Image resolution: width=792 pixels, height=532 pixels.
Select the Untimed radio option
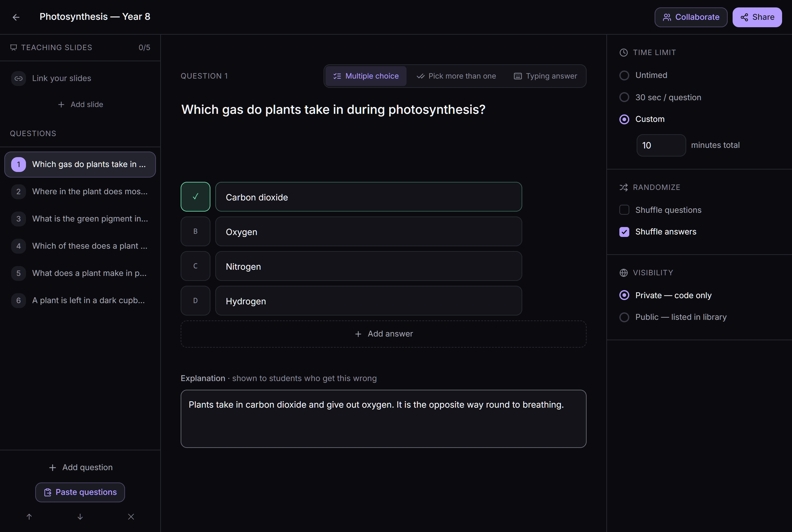pyautogui.click(x=624, y=75)
